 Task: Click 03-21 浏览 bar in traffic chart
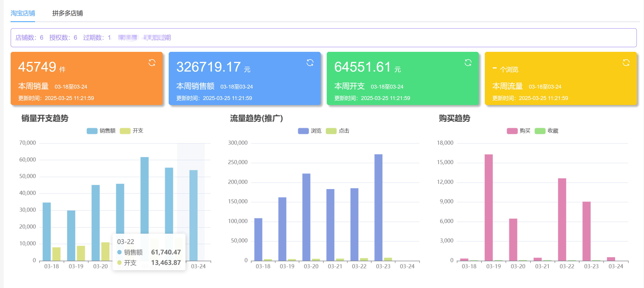[x=330, y=225]
